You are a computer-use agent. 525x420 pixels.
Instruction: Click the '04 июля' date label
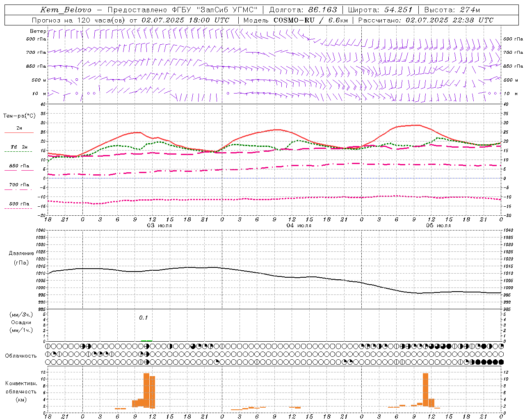tap(299, 226)
